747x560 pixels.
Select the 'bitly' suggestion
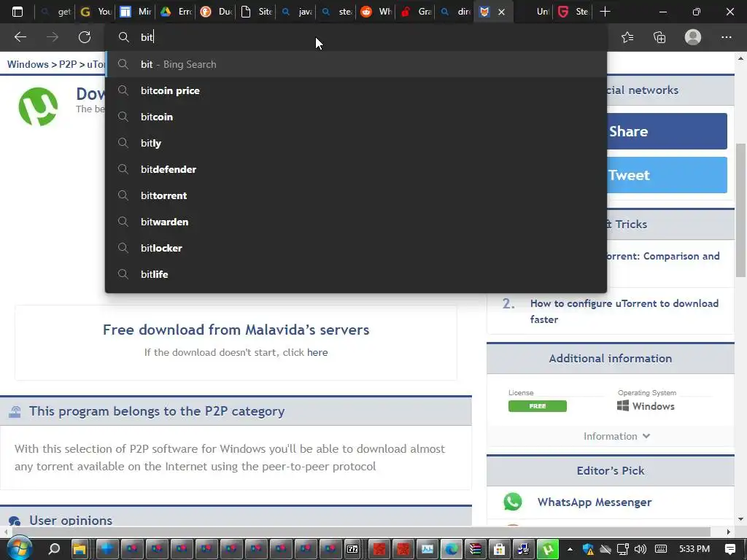[x=356, y=143]
